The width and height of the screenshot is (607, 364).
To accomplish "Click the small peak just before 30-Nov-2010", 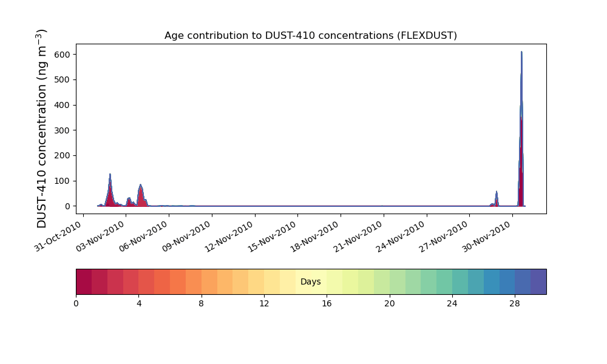I will pos(497,194).
